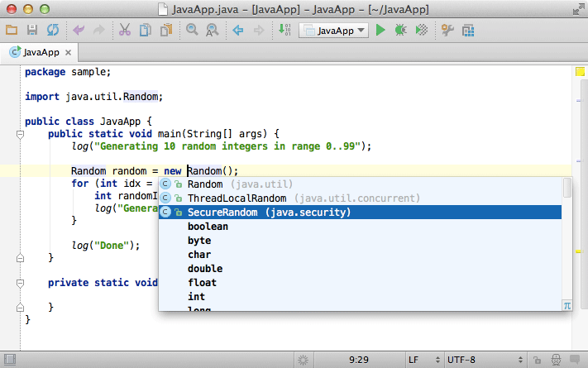
Task: Run with coverage icon
Action: 422,30
